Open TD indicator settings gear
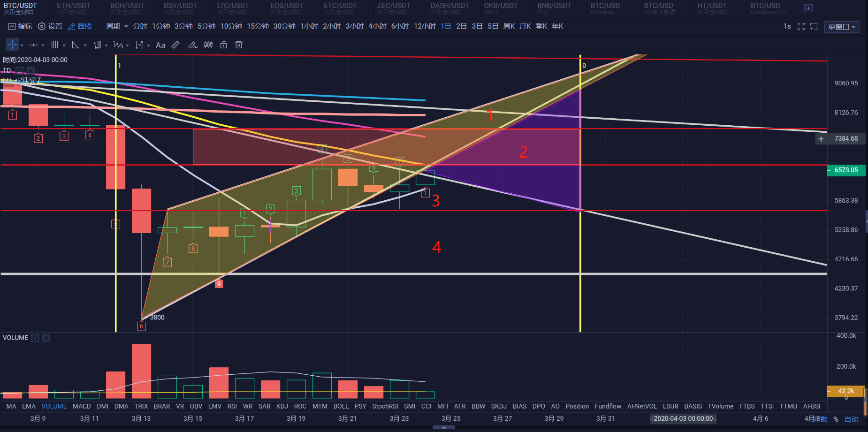The width and height of the screenshot is (868, 432). 19,70
